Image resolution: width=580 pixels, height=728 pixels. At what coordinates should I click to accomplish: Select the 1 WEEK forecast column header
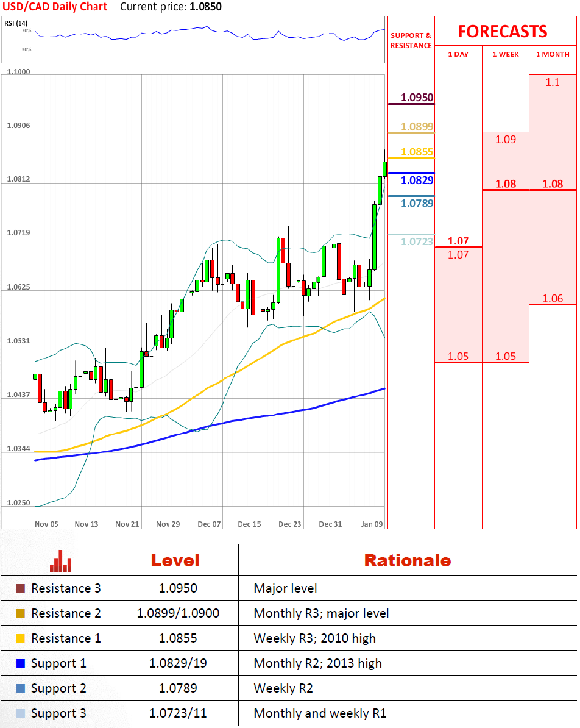[x=506, y=54]
